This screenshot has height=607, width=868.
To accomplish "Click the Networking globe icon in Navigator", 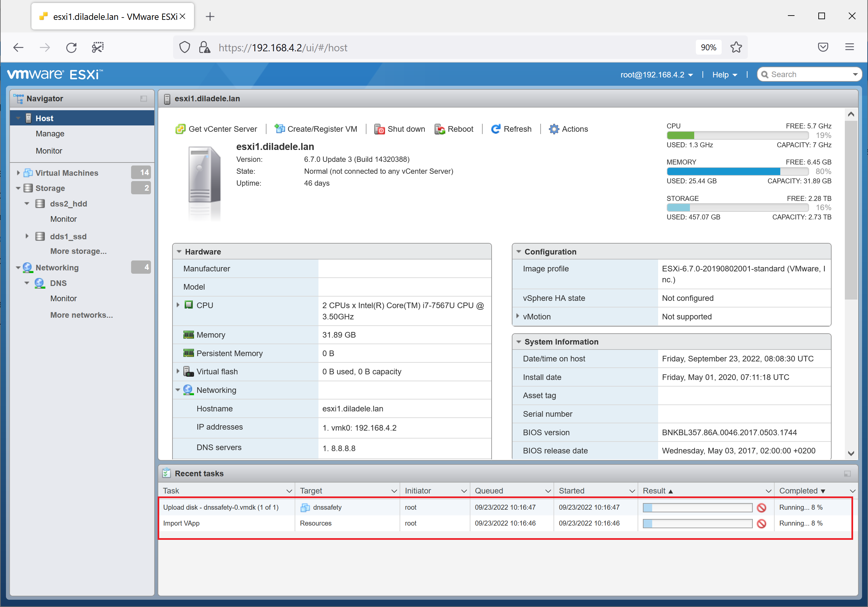I will [27, 268].
